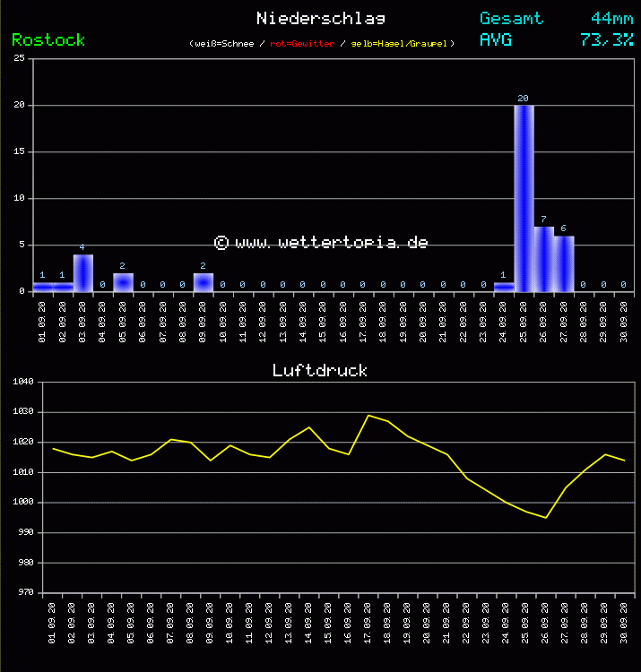Click the Luftdruck chart title

(x=320, y=370)
